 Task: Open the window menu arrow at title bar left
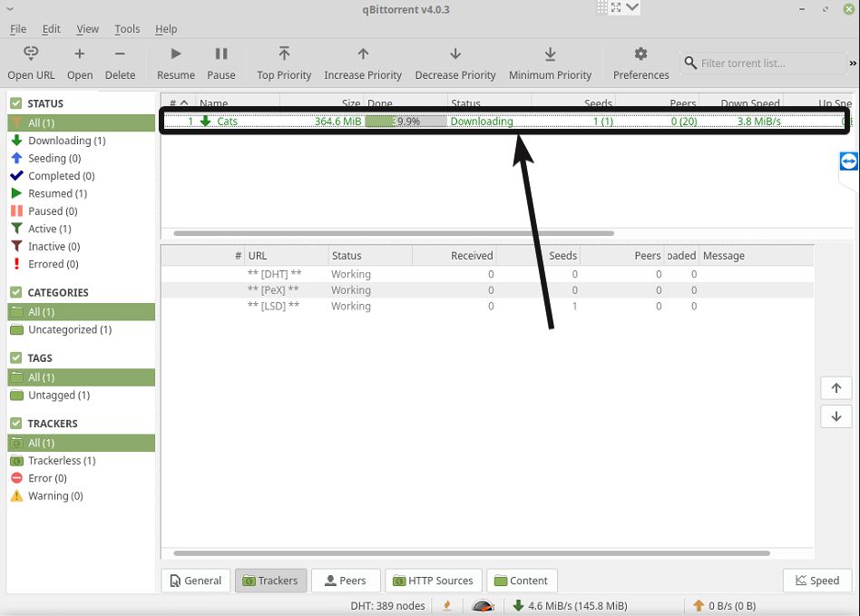(x=9, y=9)
